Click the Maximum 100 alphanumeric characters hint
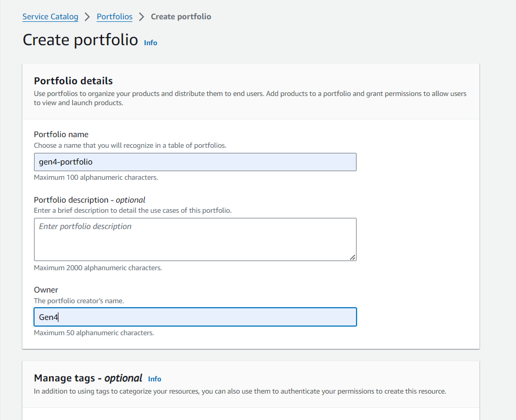Viewport: 516px width, 420px height. [x=96, y=177]
